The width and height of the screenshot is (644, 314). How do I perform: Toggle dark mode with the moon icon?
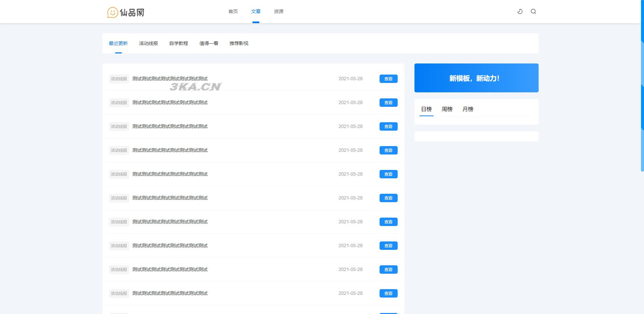(520, 11)
